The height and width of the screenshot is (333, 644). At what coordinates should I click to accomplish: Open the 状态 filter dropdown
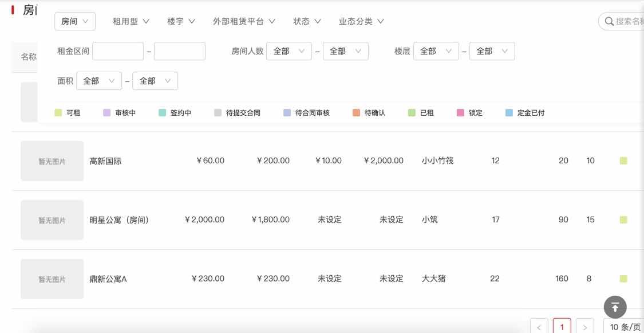point(306,21)
